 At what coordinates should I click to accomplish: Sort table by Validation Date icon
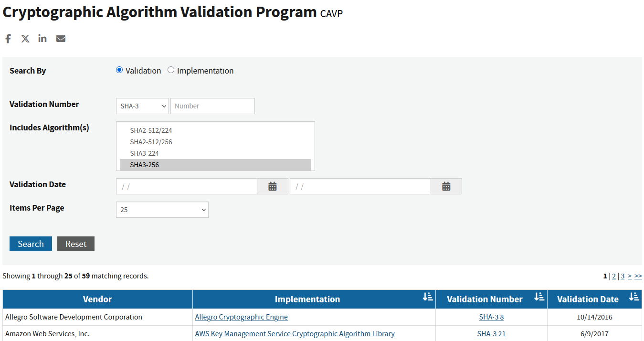tap(633, 297)
